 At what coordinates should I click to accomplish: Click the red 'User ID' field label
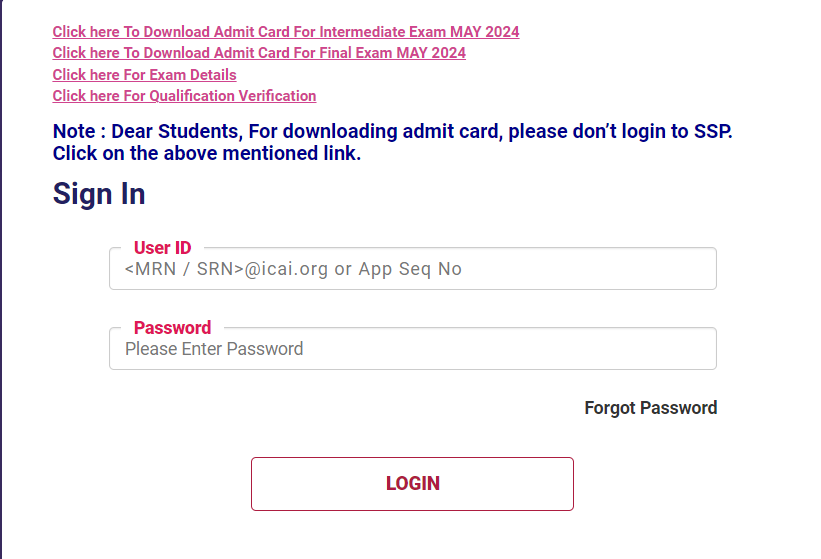point(162,248)
